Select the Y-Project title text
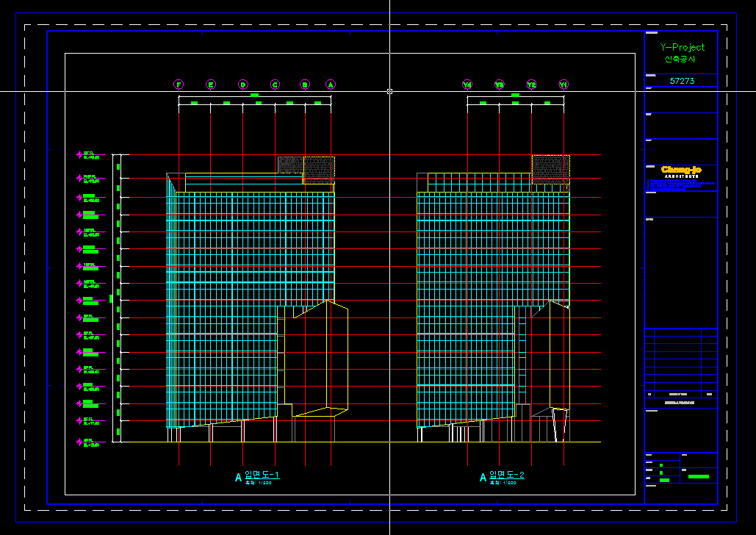The image size is (756, 535). coord(682,47)
